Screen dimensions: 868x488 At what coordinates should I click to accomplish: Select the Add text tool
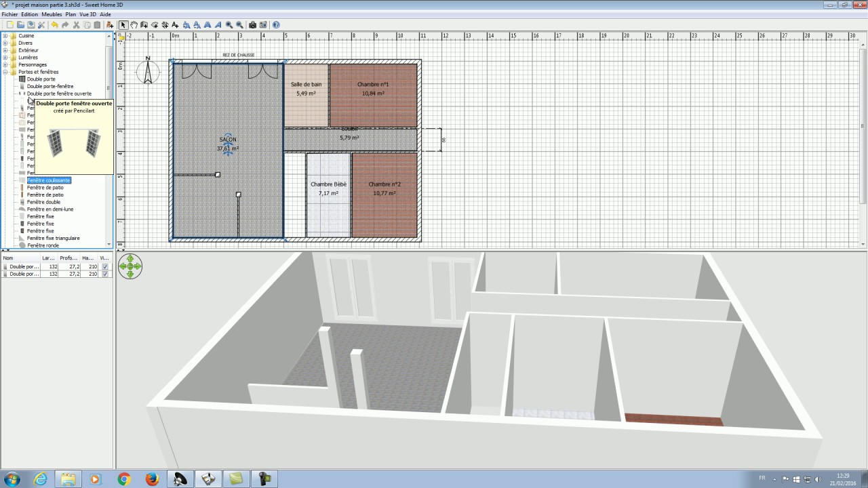point(175,25)
